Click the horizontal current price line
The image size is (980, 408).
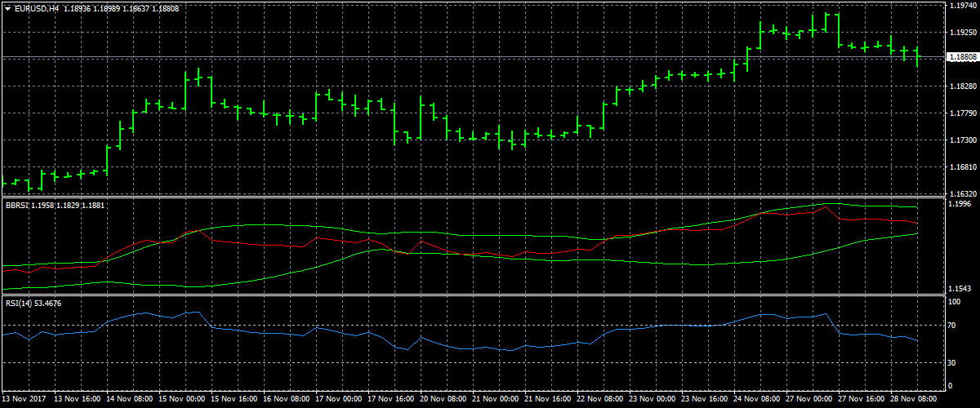[490, 57]
